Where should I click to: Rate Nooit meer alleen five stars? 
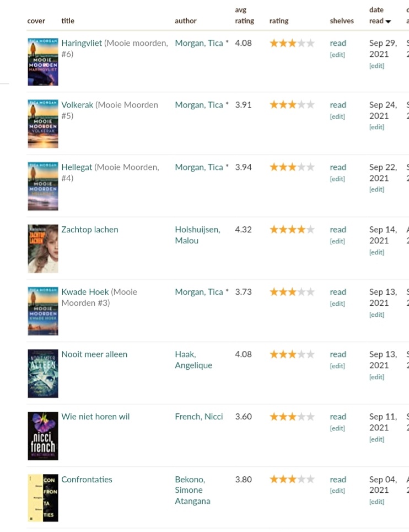point(310,354)
